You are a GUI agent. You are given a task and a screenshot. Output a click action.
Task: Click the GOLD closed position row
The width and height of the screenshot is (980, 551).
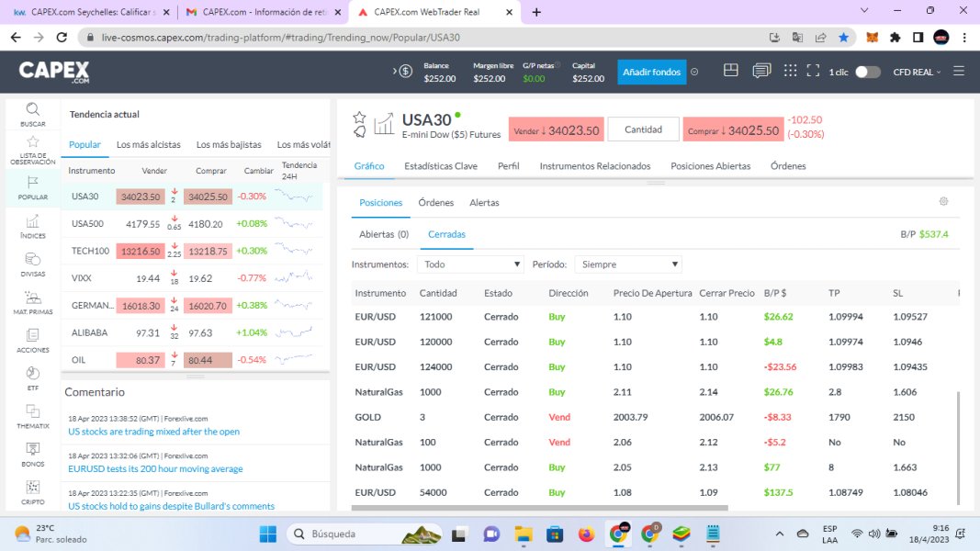[x=655, y=417]
